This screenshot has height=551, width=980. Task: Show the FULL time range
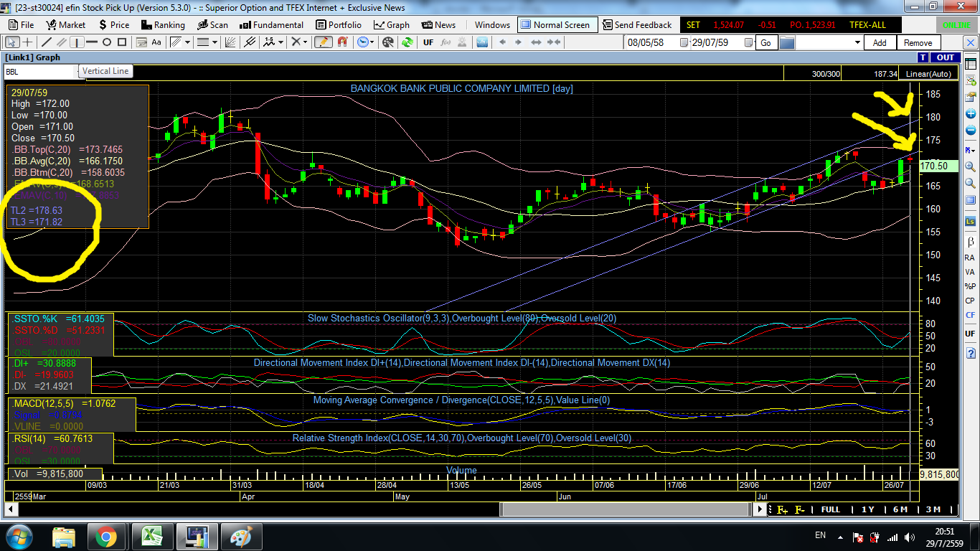[x=831, y=509]
